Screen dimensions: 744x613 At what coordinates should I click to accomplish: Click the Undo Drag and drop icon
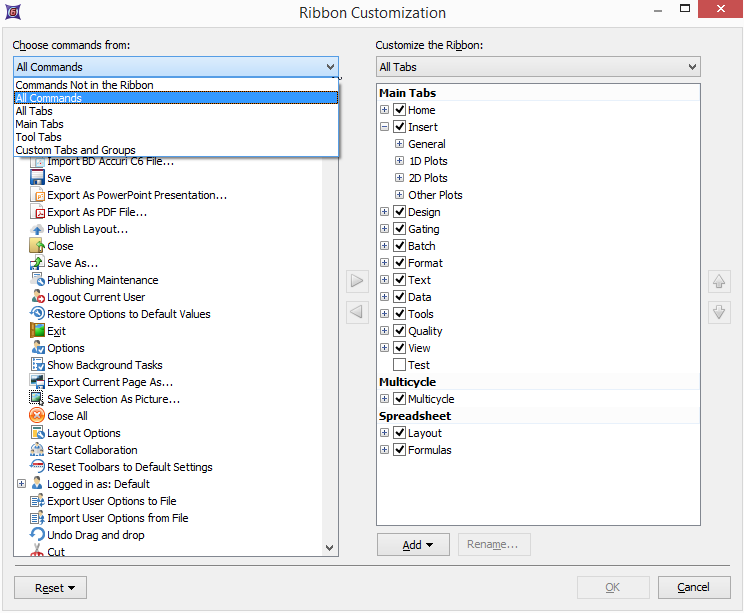coord(37,535)
